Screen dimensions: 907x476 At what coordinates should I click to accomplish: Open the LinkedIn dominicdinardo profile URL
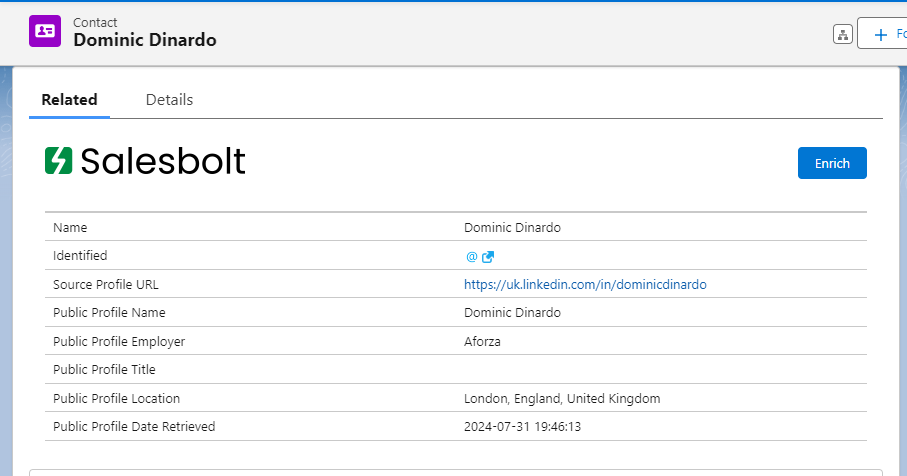pyautogui.click(x=585, y=285)
